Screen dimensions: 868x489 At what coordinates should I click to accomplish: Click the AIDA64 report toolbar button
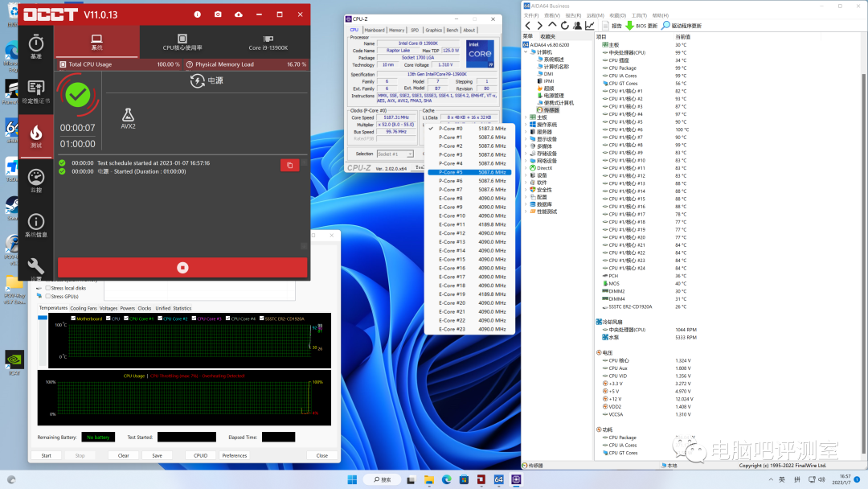pyautogui.click(x=612, y=26)
